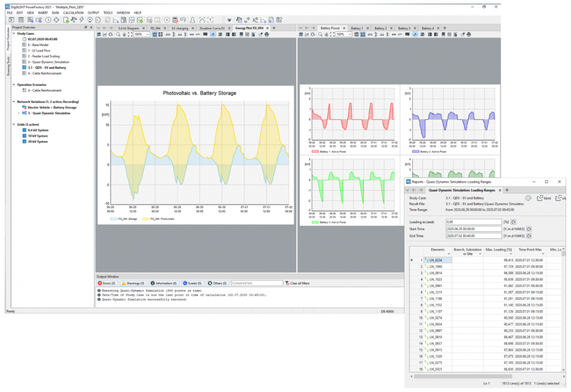The height and width of the screenshot is (392, 571).
Task: Select the hand pan tool in Energy Plot toolbar
Action: click(x=124, y=34)
